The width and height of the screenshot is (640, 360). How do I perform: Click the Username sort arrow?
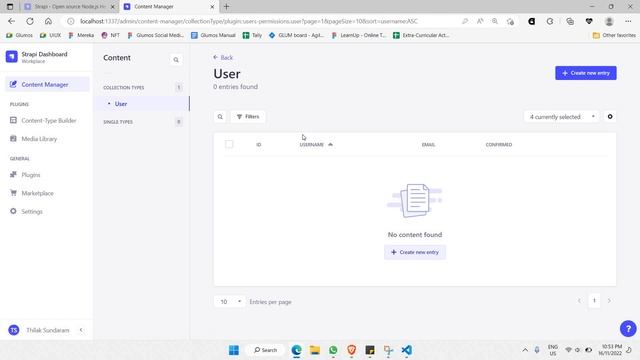click(330, 144)
